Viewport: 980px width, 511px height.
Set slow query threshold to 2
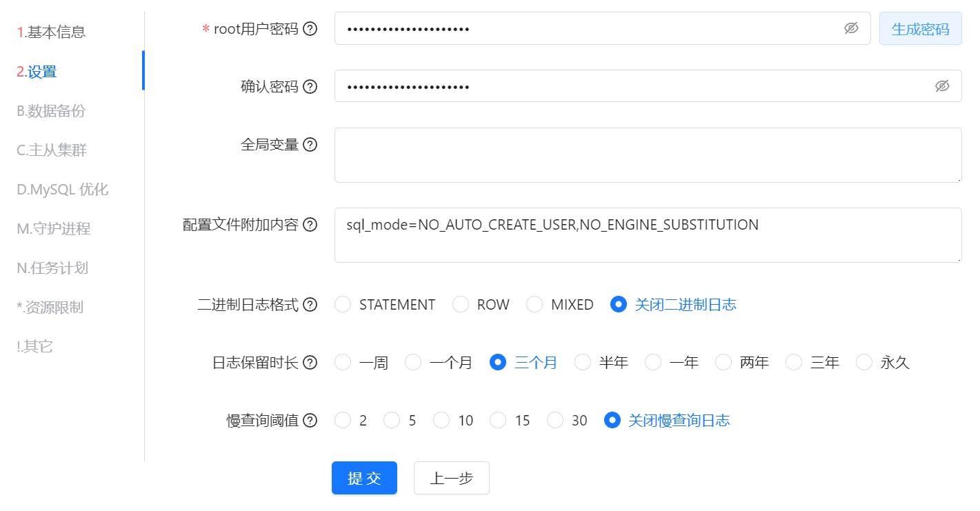coord(343,420)
